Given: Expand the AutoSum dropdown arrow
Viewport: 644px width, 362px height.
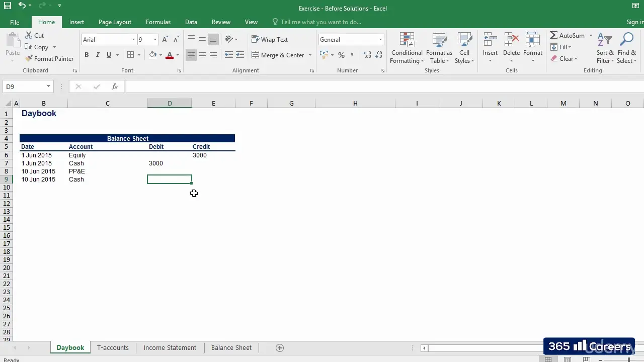Looking at the screenshot, I should pyautogui.click(x=591, y=36).
